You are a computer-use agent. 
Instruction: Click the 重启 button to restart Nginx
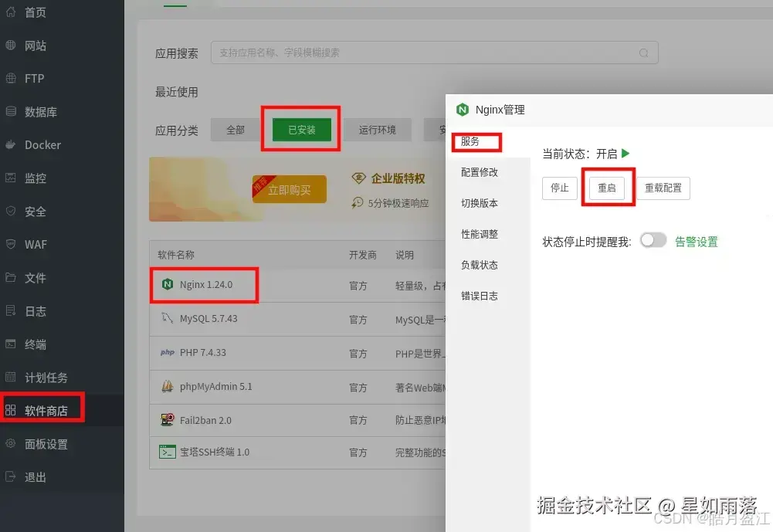tap(608, 188)
